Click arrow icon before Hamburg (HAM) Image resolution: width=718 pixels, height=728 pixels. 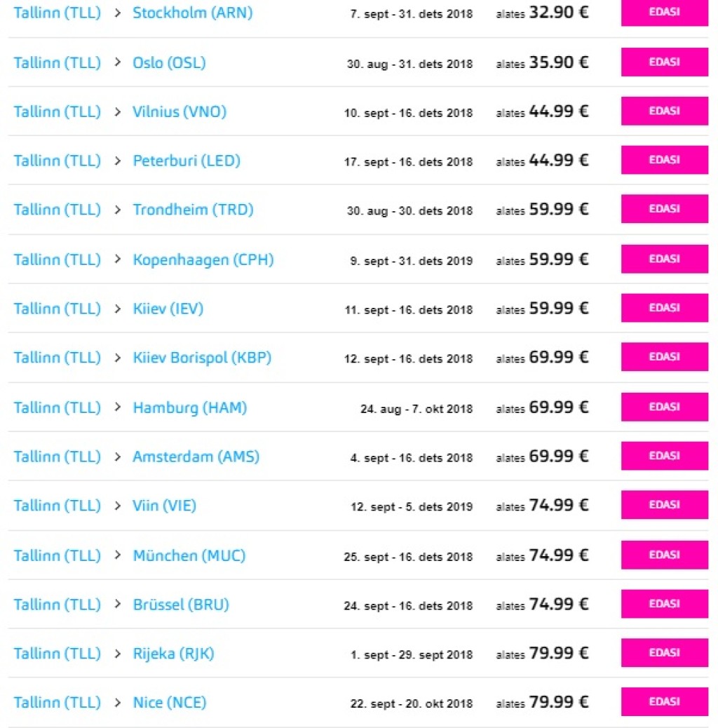(x=118, y=407)
